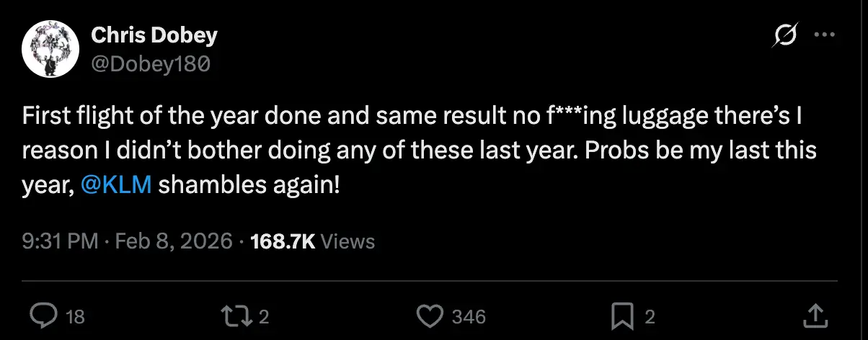
Task: Click the word Views beside the count
Action: tap(347, 241)
